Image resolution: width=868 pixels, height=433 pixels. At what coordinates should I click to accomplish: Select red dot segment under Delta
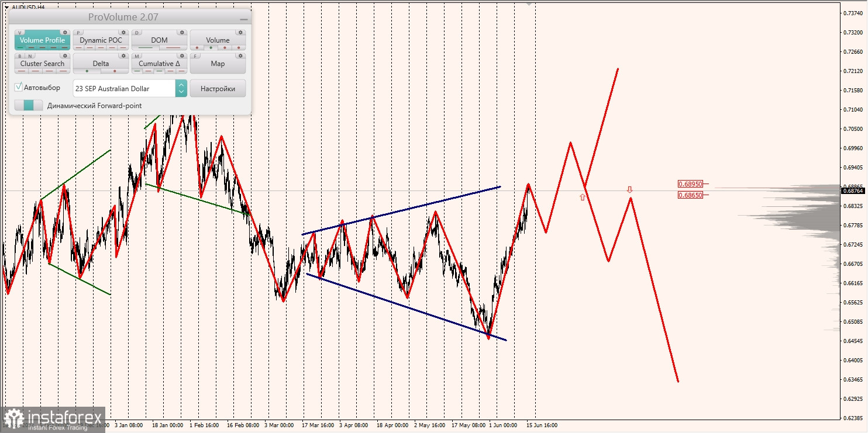tap(115, 71)
